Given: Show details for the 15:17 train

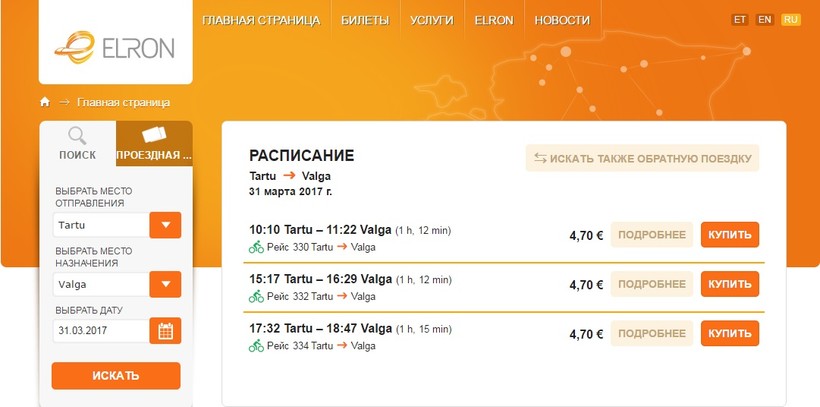Looking at the screenshot, I should [x=652, y=284].
